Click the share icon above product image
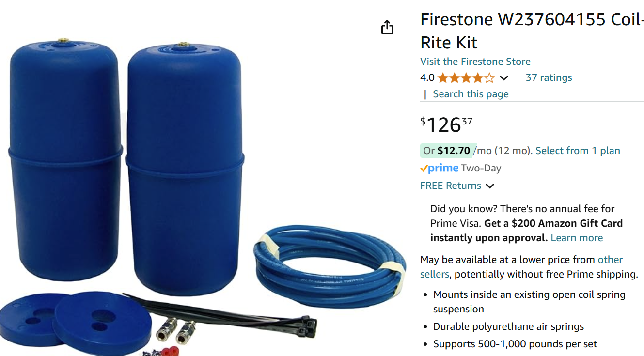644x356 pixels. pyautogui.click(x=387, y=28)
